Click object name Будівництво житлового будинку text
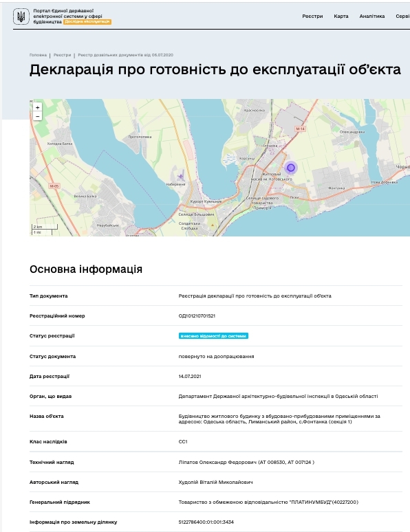 [279, 419]
